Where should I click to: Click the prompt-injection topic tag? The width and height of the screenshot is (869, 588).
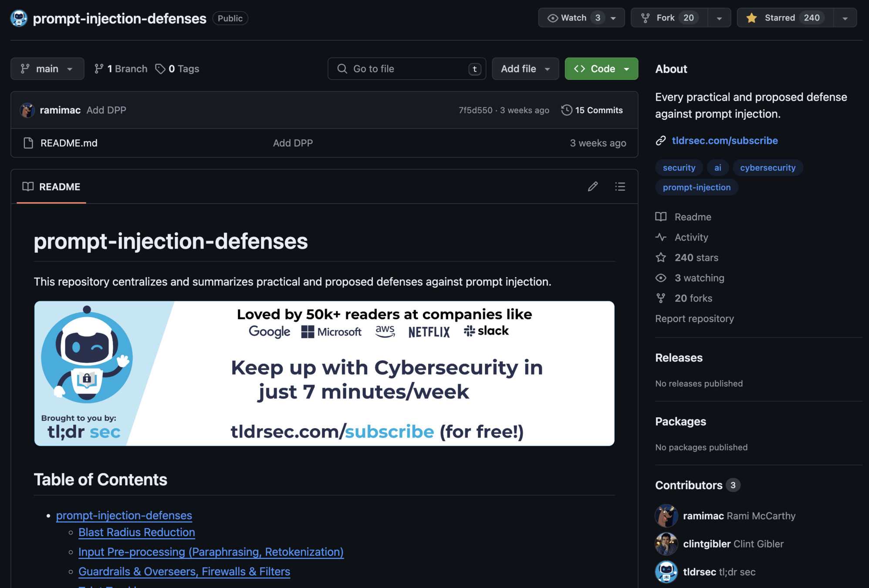[x=696, y=187]
